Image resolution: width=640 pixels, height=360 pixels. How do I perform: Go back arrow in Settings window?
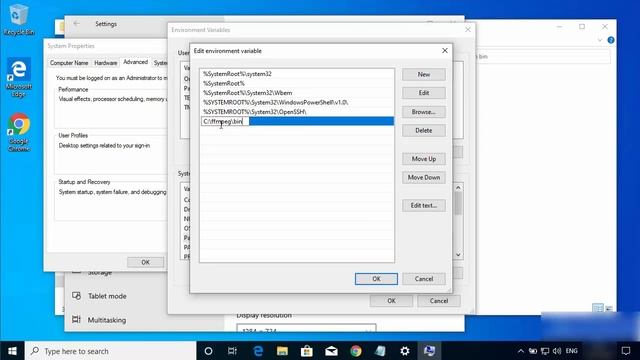point(76,24)
